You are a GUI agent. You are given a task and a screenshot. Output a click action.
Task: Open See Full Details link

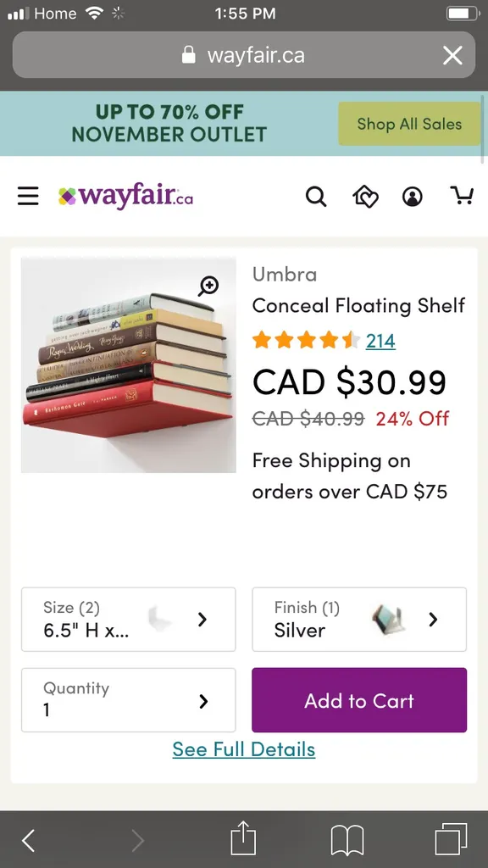(x=244, y=749)
